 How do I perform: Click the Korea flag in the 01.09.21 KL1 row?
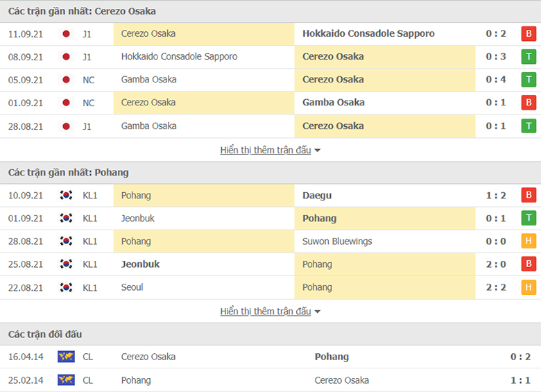(66, 218)
